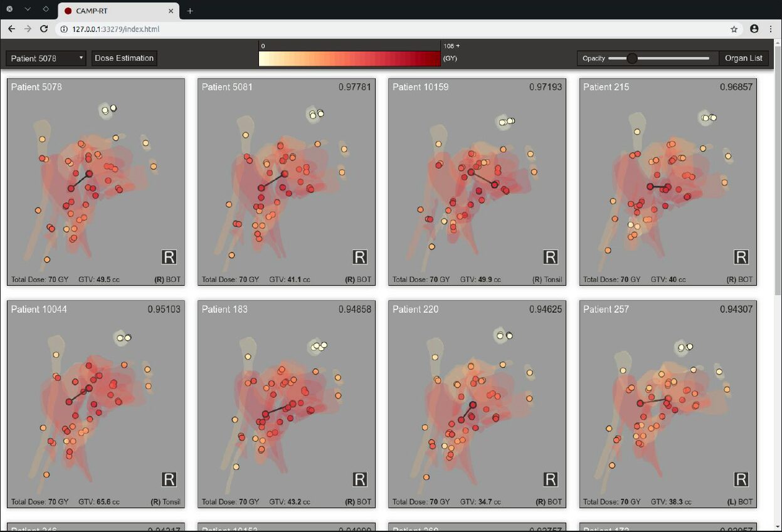Click the R orientation icon on Patient 10159
This screenshot has width=782, height=532.
point(550,257)
